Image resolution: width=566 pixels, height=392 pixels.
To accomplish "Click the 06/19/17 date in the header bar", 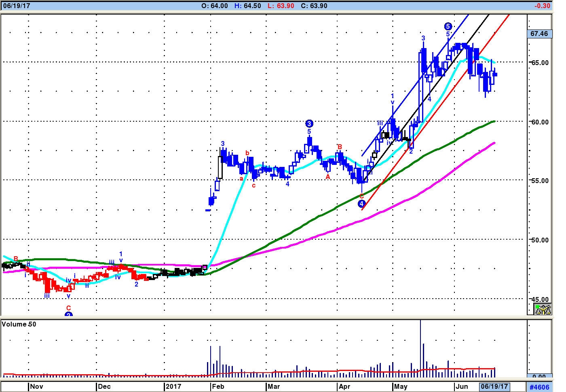I will pyautogui.click(x=17, y=6).
